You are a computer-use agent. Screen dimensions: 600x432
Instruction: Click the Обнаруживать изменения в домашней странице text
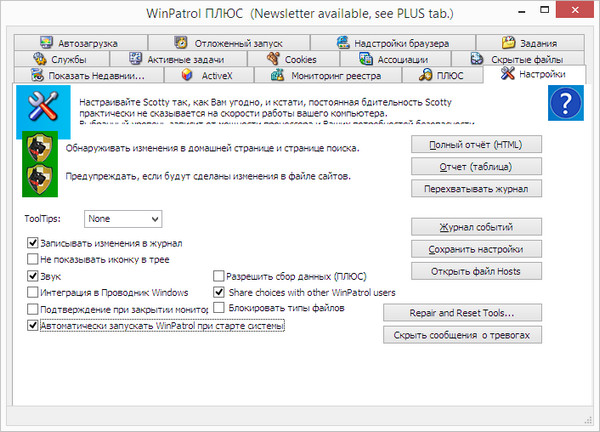pos(212,148)
